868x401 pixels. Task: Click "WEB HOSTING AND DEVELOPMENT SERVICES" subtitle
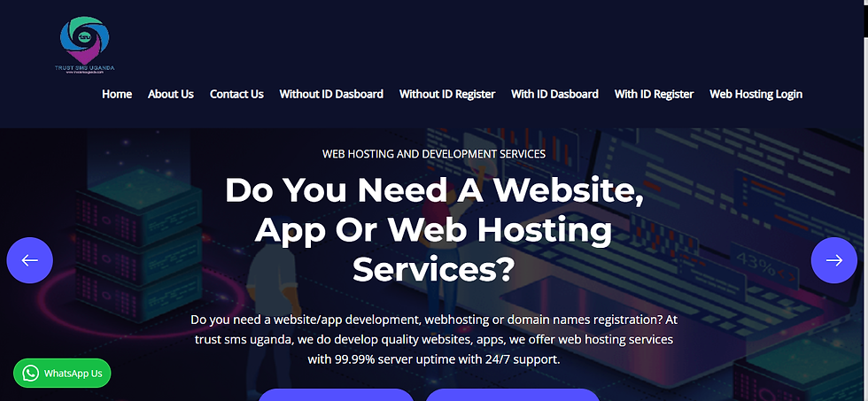click(434, 154)
